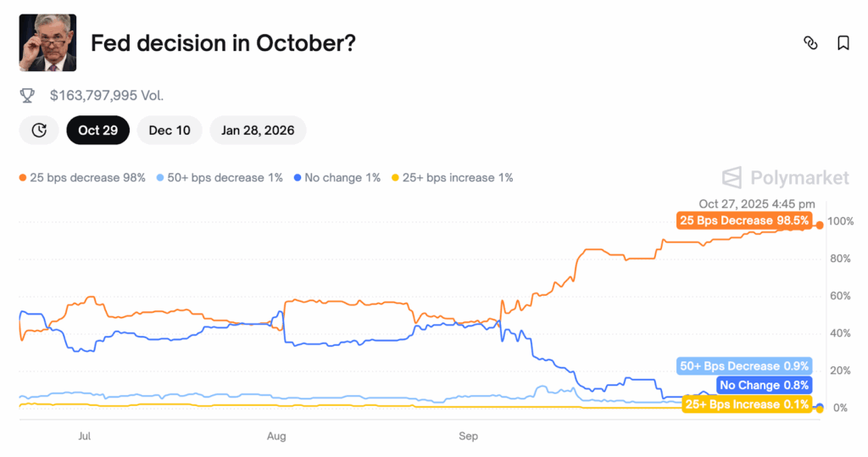The height and width of the screenshot is (457, 868).
Task: Select the Oct 29 date tab
Action: tap(98, 131)
